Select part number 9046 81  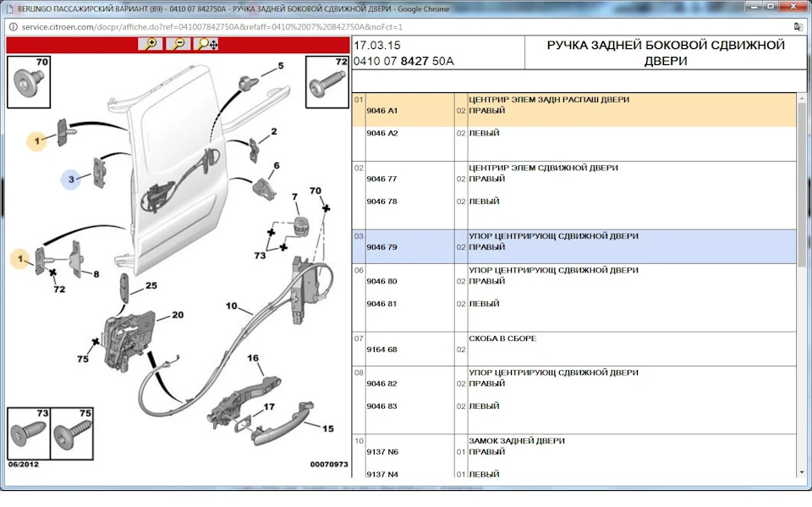point(381,304)
